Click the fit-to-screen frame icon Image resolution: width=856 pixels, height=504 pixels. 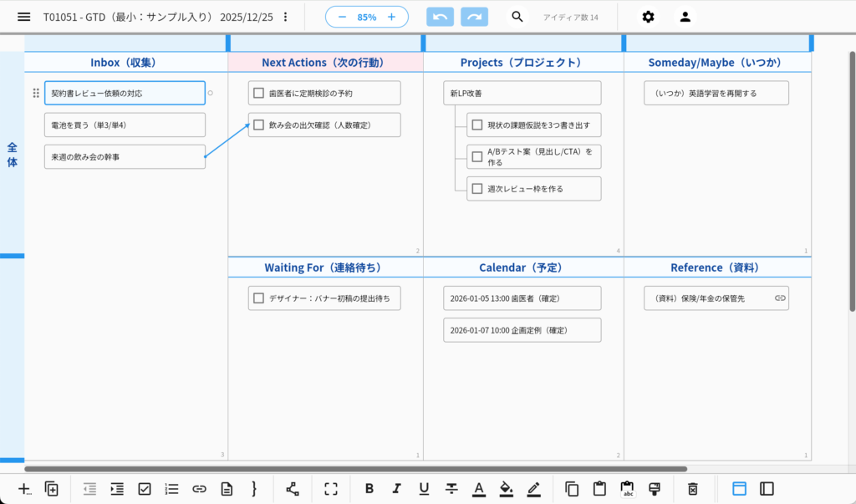[x=331, y=489]
